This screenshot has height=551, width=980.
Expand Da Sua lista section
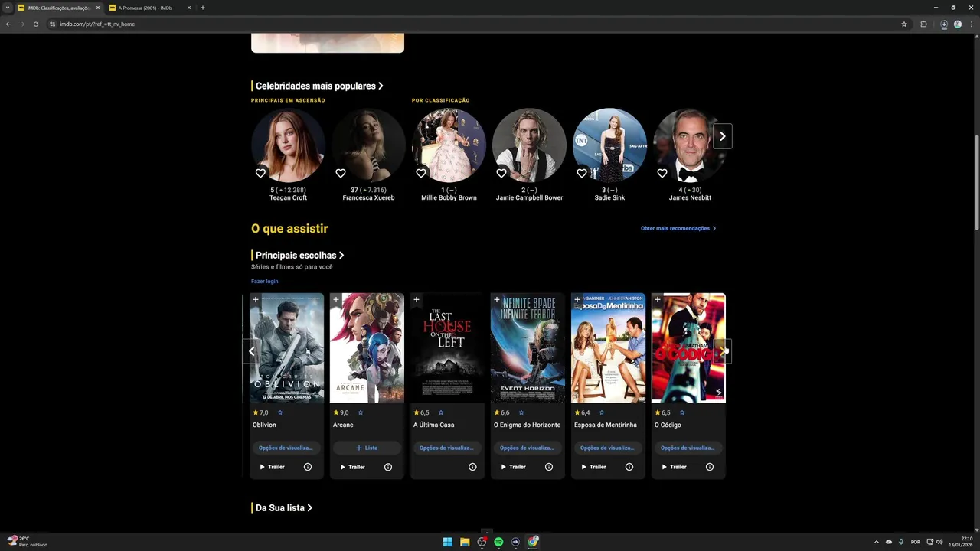[284, 507]
